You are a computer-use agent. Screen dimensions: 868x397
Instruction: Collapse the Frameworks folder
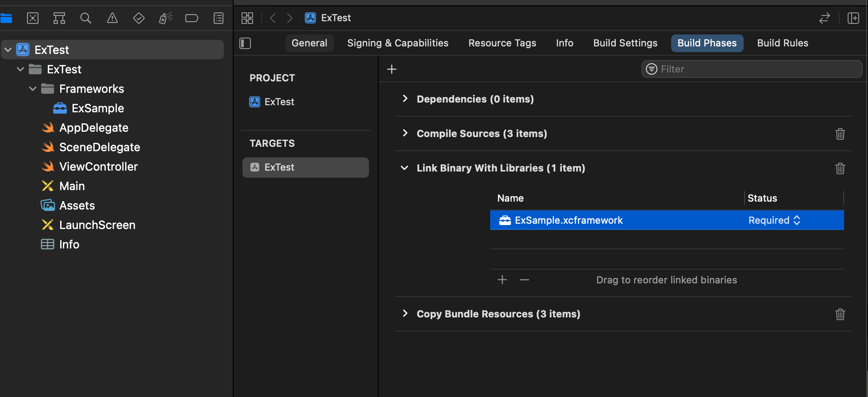point(33,89)
